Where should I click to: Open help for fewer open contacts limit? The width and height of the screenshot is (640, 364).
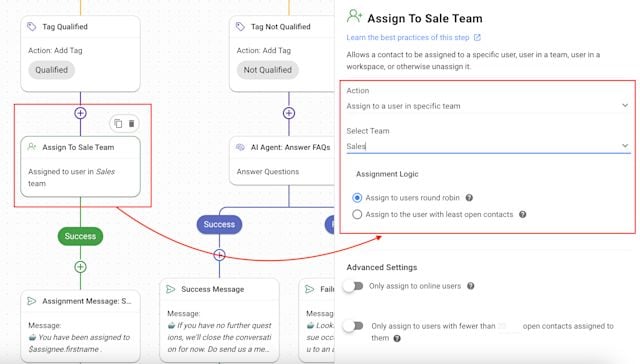[x=397, y=338]
